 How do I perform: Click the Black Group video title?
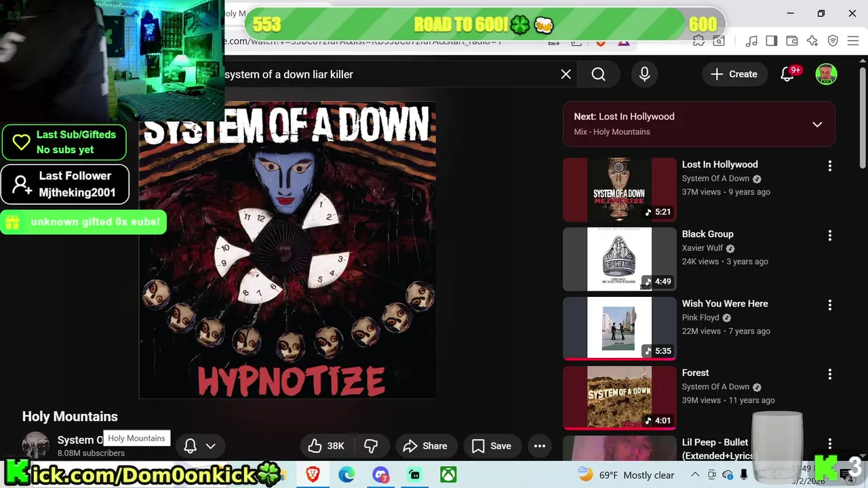[x=707, y=234]
